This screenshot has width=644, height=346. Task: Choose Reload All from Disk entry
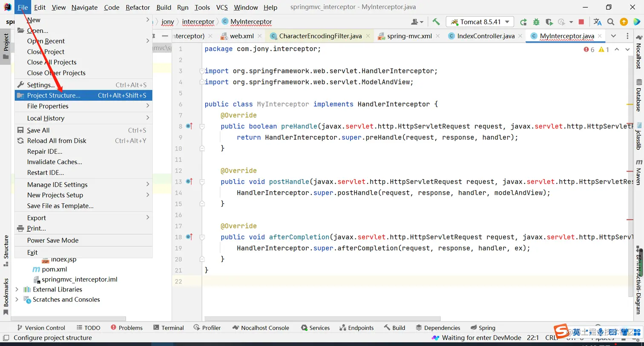coord(83,141)
